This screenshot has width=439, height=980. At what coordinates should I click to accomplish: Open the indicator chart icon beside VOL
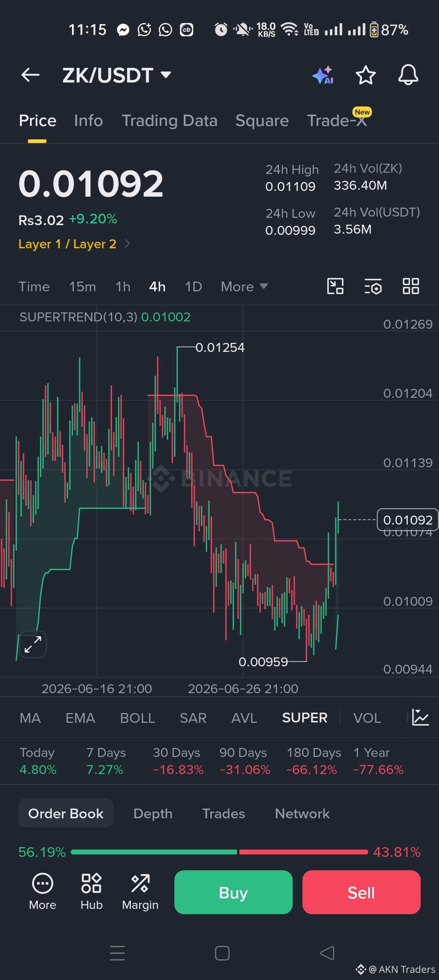coord(420,718)
